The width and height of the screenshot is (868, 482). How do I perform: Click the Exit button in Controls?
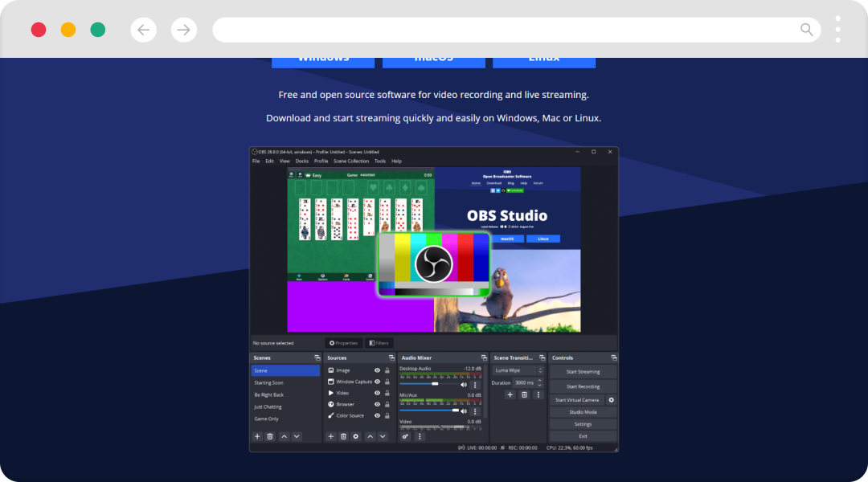pyautogui.click(x=583, y=436)
